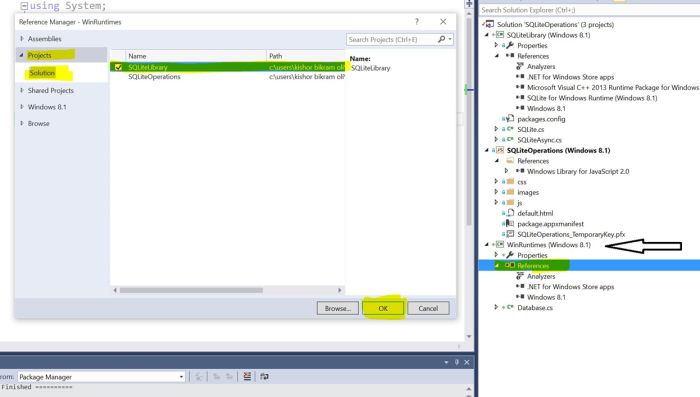Select Analyzers under SQLiteLibrary References
Image resolution: width=700 pixels, height=397 pixels.
coord(541,67)
